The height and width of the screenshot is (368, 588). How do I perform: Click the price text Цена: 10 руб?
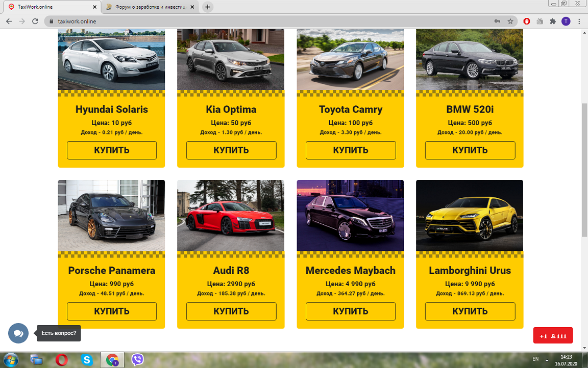point(112,123)
